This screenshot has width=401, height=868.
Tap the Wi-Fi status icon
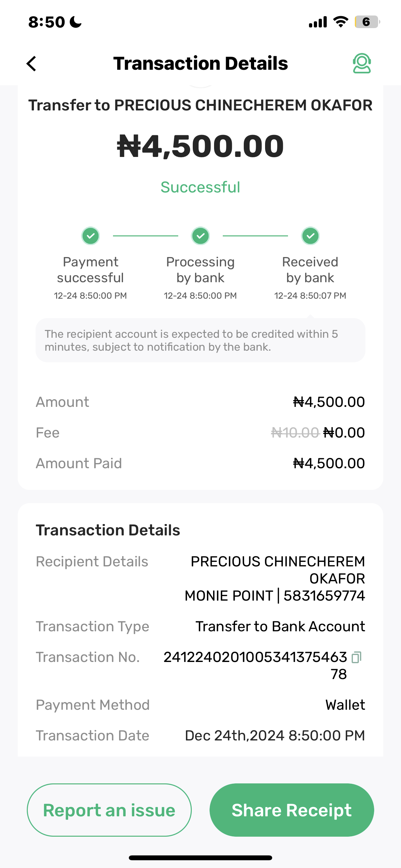coord(340,22)
